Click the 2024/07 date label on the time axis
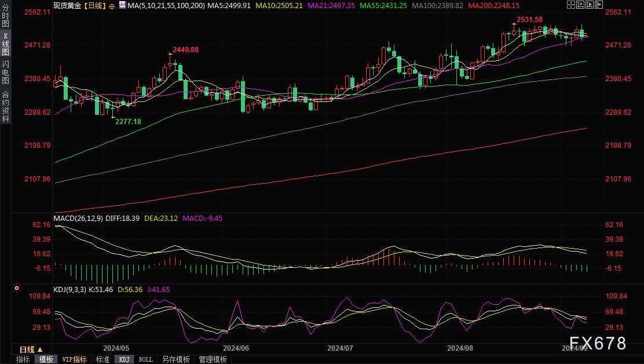The height and width of the screenshot is (364, 644). pyautogui.click(x=340, y=348)
